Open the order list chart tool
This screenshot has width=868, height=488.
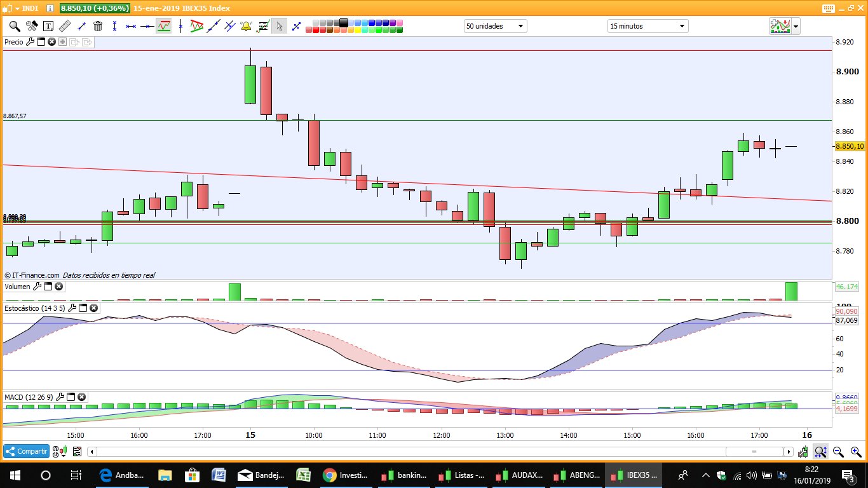[262, 26]
